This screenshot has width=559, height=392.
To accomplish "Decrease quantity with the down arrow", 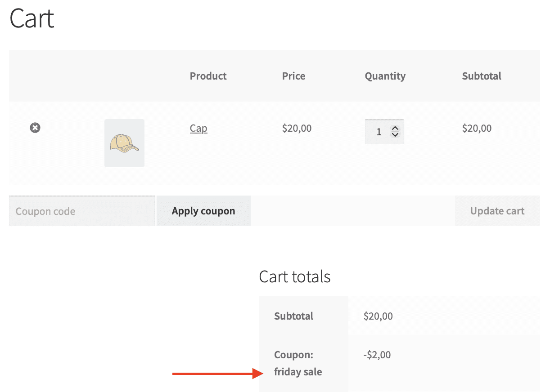I will pyautogui.click(x=395, y=135).
